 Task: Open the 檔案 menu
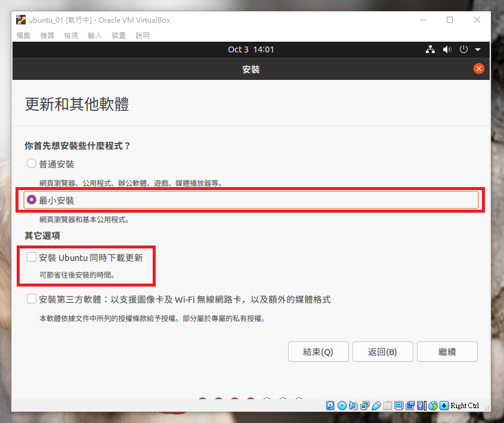coord(23,35)
